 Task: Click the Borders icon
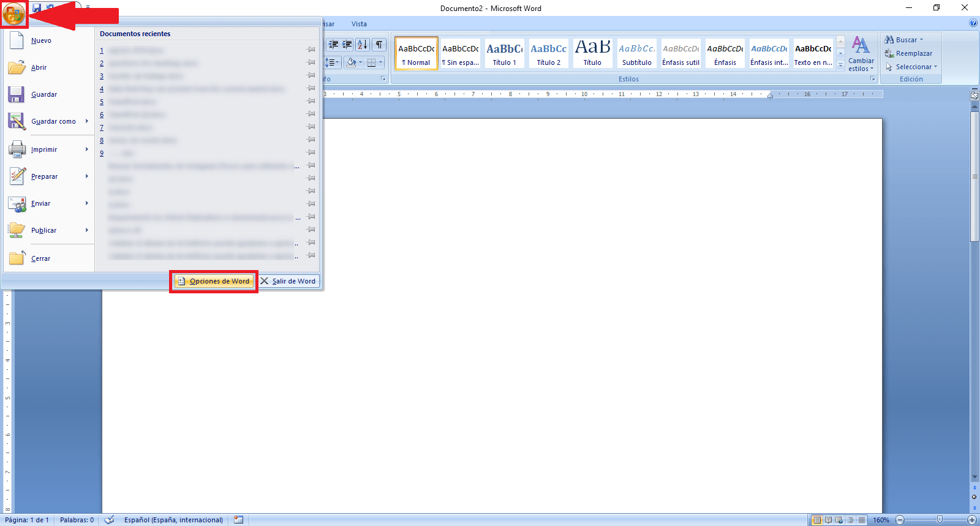(x=371, y=62)
